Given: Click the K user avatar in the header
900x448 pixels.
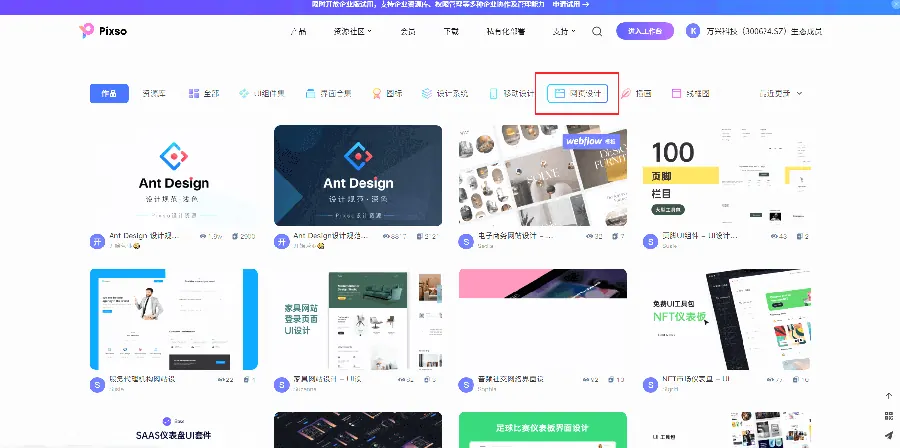Looking at the screenshot, I should coord(693,31).
